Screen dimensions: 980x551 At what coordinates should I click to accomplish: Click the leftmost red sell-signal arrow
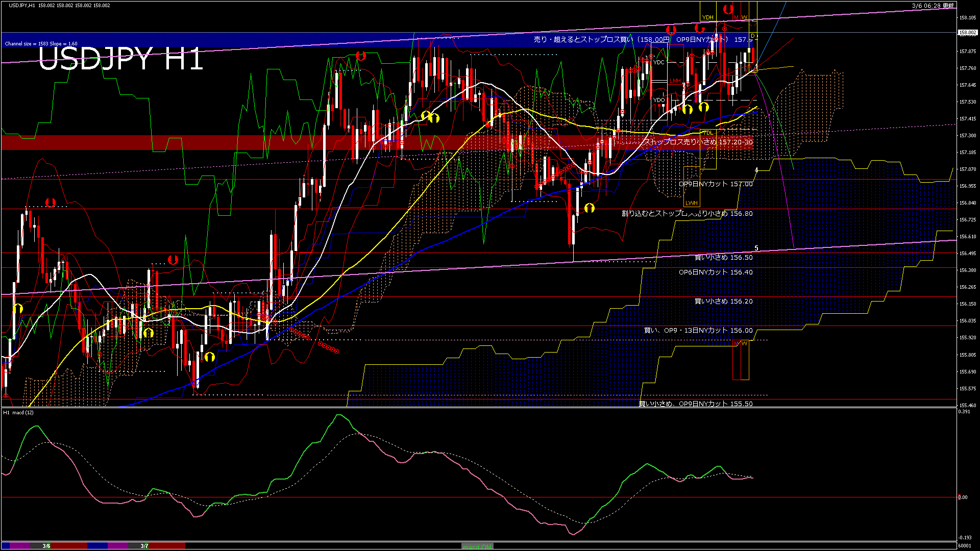(50, 203)
